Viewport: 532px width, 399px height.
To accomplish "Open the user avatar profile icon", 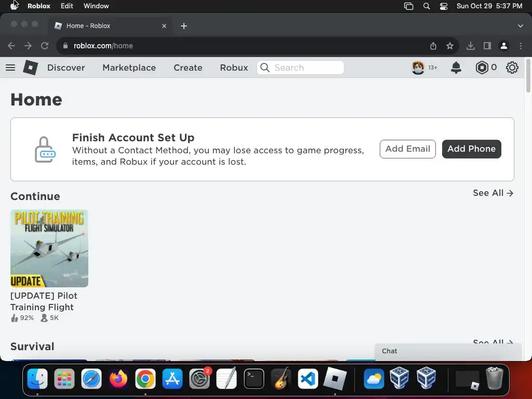I will pos(418,68).
